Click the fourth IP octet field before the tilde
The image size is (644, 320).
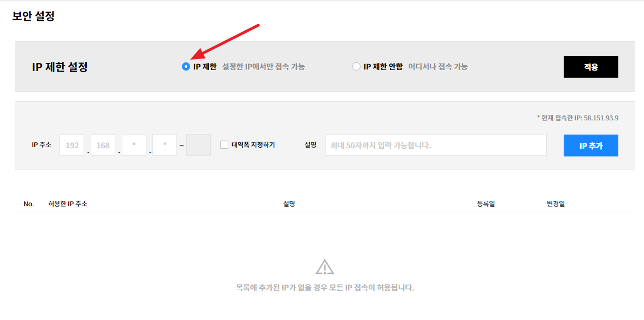pyautogui.click(x=165, y=146)
